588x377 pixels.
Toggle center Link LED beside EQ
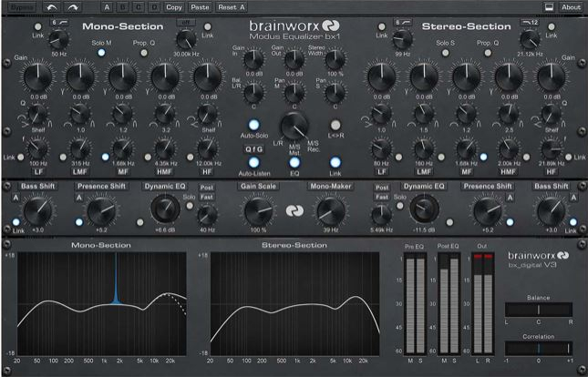click(335, 162)
